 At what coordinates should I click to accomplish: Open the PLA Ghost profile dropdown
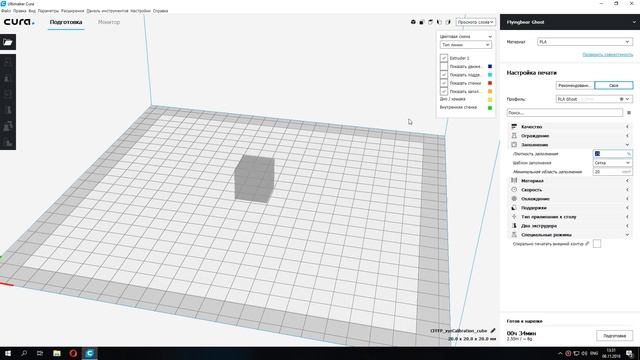(x=594, y=99)
